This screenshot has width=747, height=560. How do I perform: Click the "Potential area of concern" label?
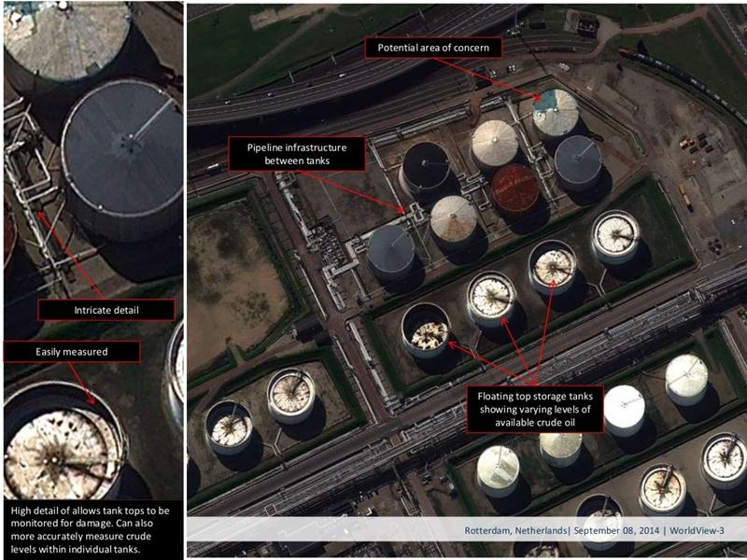(x=433, y=48)
